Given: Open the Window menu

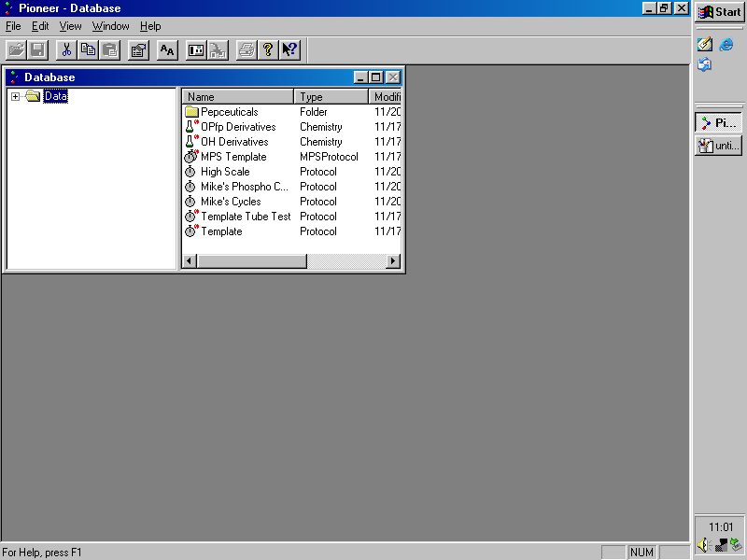Looking at the screenshot, I should coord(110,26).
